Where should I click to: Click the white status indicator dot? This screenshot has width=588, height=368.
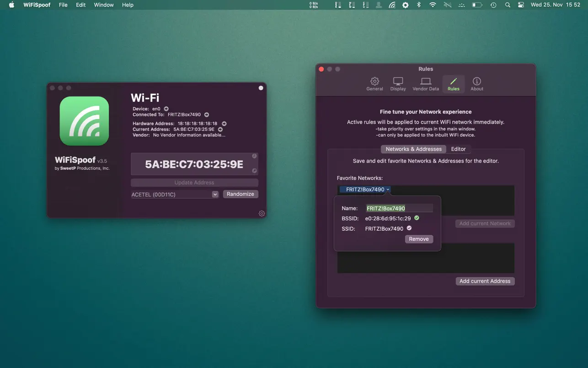coord(261,88)
